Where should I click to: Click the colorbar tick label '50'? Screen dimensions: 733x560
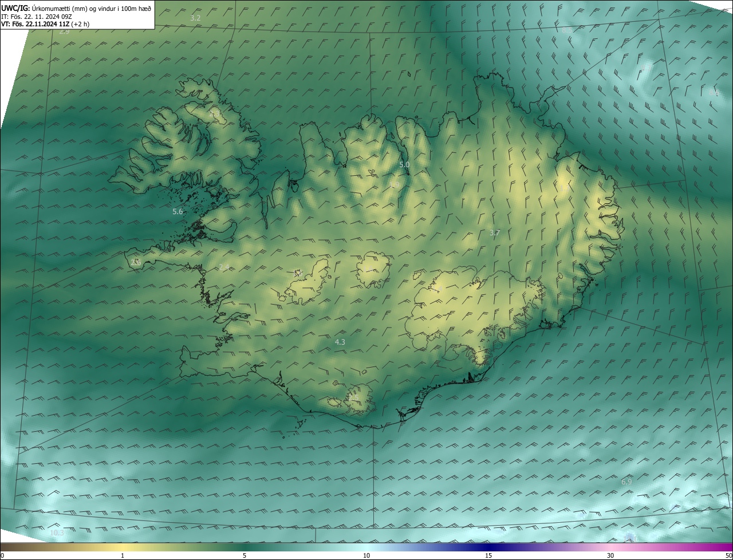[x=728, y=555]
